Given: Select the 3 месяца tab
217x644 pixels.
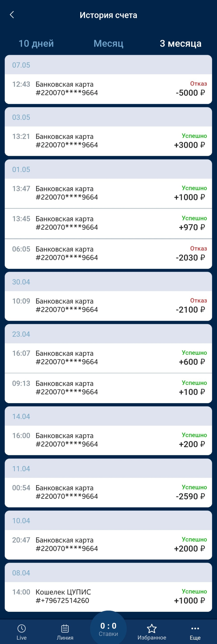Looking at the screenshot, I should (x=181, y=43).
